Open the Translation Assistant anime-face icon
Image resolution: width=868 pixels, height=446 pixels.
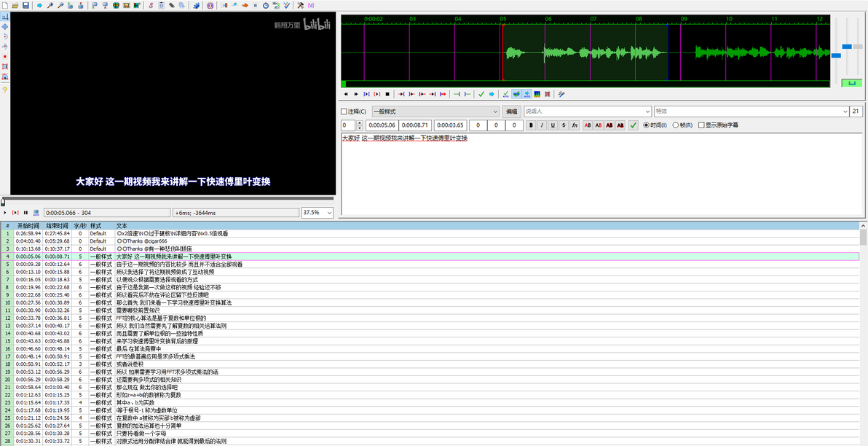(210, 5)
